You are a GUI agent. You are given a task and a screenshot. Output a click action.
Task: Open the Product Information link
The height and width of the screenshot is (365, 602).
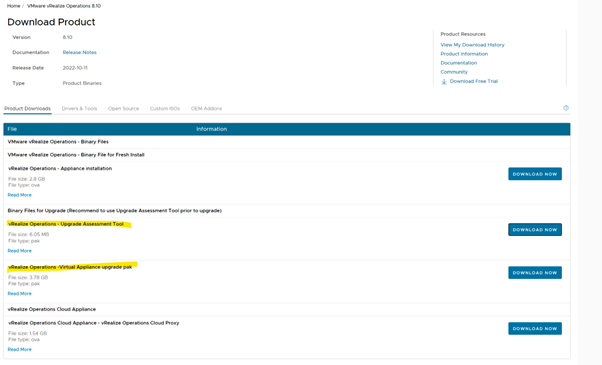[x=464, y=54]
